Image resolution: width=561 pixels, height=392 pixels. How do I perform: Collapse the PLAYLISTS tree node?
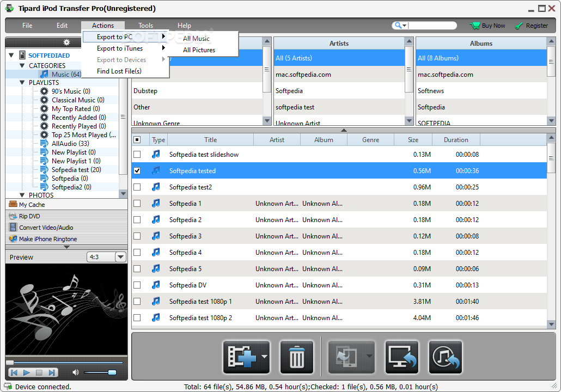pos(22,82)
